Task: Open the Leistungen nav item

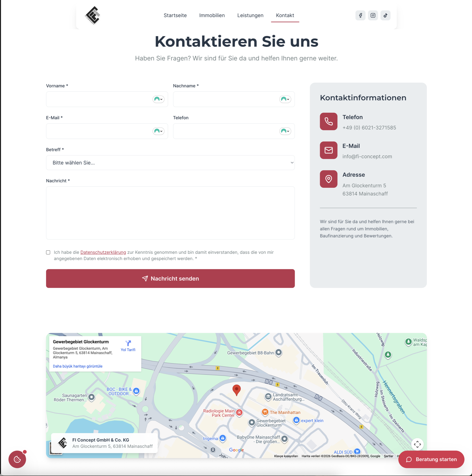Action: tap(250, 15)
